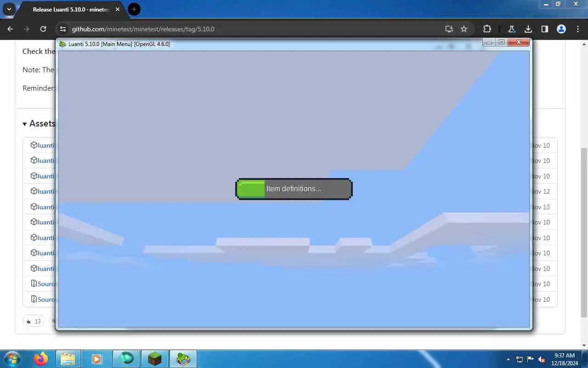Screen dimensions: 588x368
Task: Open a new Chrome tab
Action: 134,9
